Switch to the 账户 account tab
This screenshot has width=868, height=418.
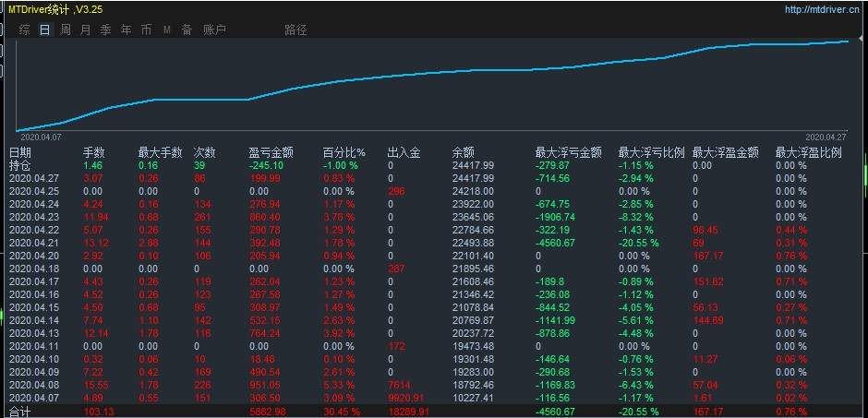(215, 30)
